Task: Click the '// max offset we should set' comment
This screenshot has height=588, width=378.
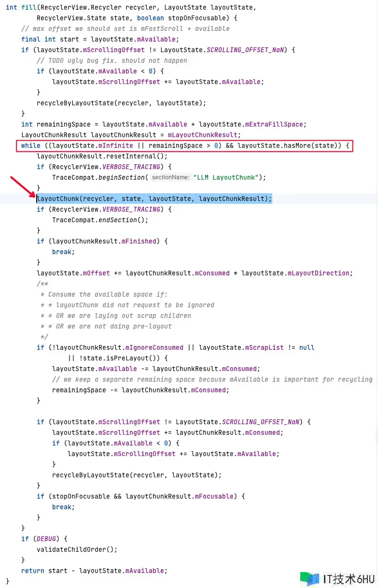Action: click(126, 29)
